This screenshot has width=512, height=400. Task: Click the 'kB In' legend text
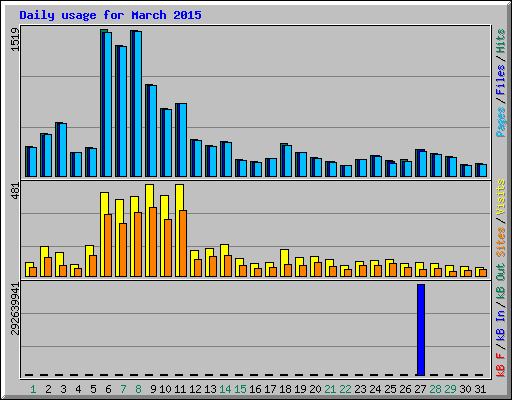(x=501, y=326)
